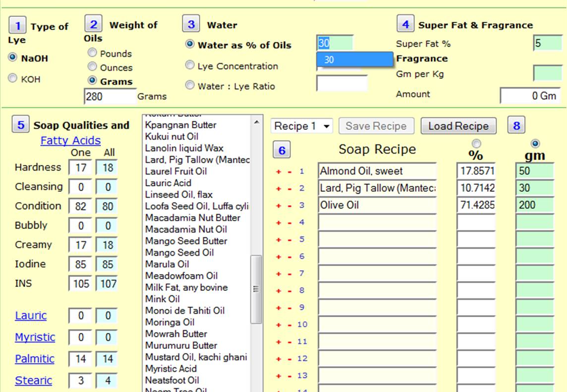567x392 pixels.
Task: Click the red minus for recipe row 1
Action: pos(289,172)
